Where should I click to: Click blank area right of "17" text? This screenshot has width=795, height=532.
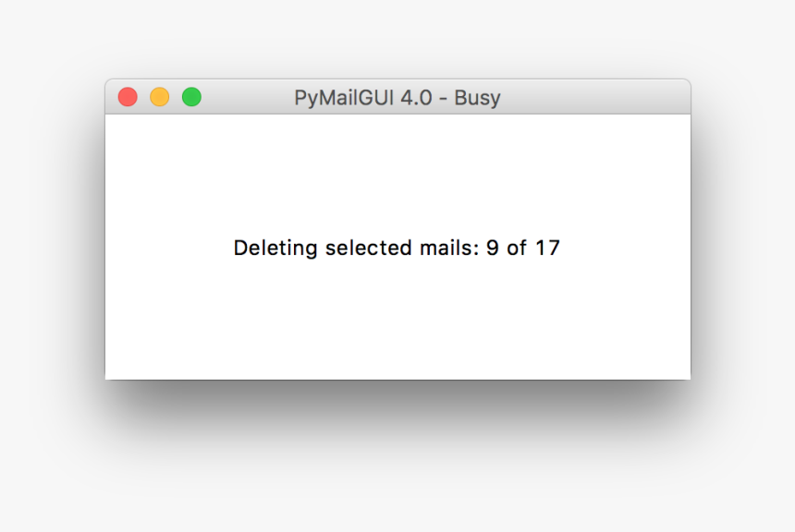click(x=629, y=248)
